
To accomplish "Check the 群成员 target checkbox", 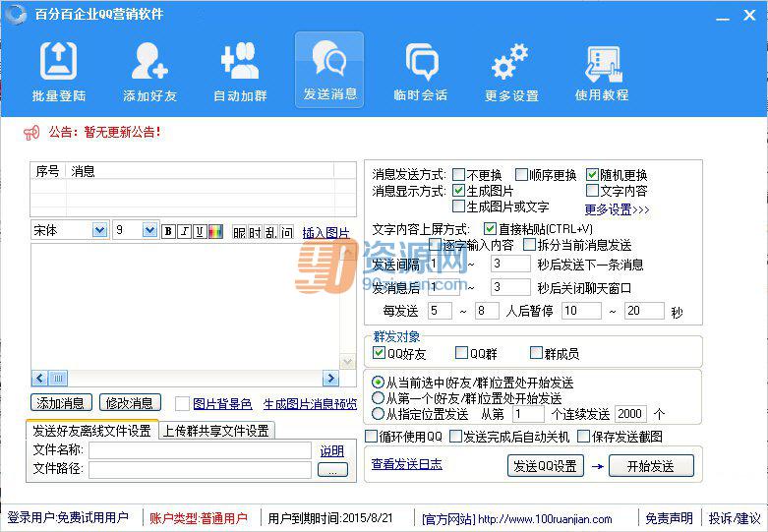I will (536, 353).
